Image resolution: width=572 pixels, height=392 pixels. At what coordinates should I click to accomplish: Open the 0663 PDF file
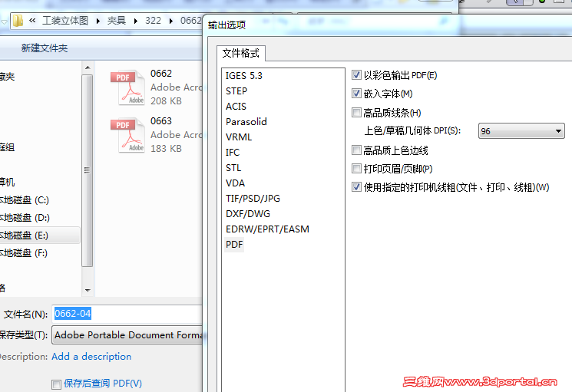tap(156, 135)
